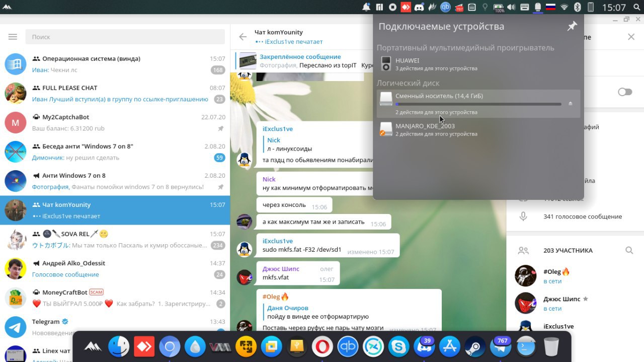Open the Trash in the dock

coord(551,347)
